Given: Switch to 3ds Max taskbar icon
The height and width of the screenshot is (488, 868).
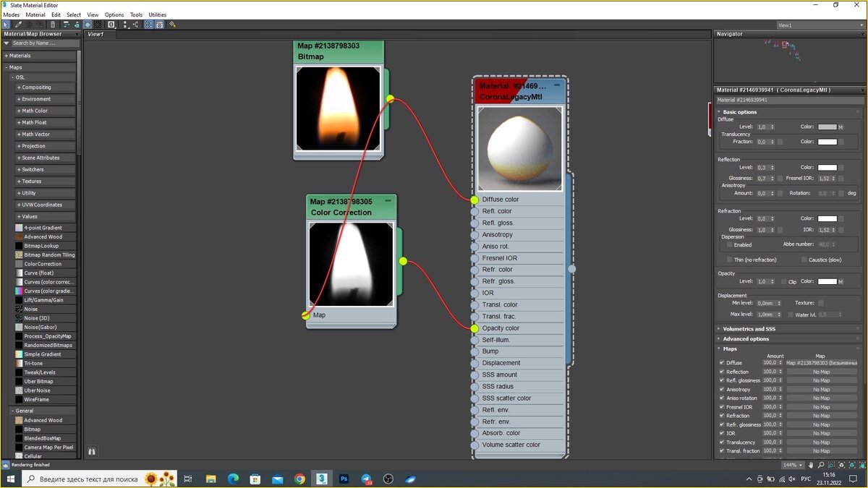Looking at the screenshot, I should (x=322, y=479).
